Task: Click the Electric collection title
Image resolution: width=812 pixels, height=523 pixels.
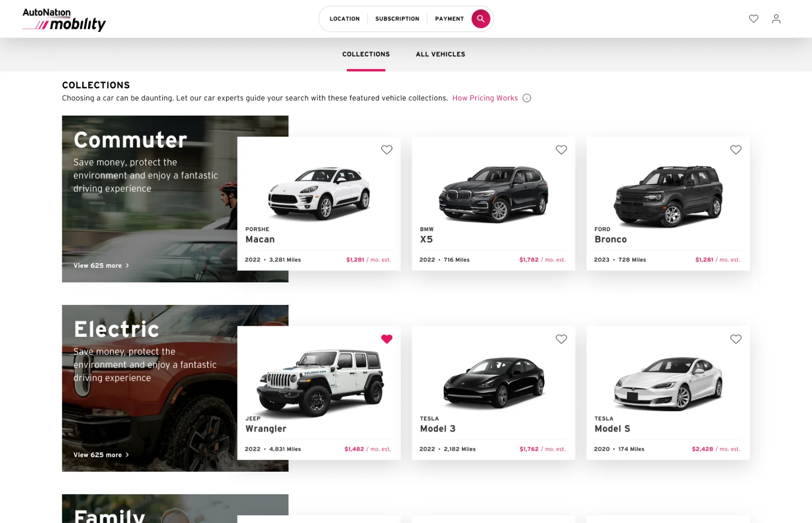Action: tap(116, 329)
